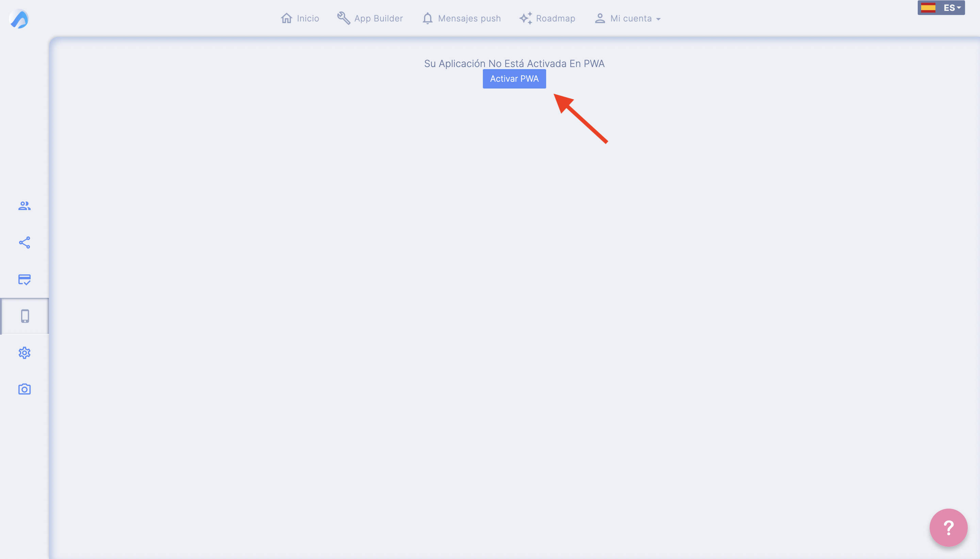The width and height of the screenshot is (980, 559).
Task: Select the mobile phone sidebar icon
Action: point(25,316)
